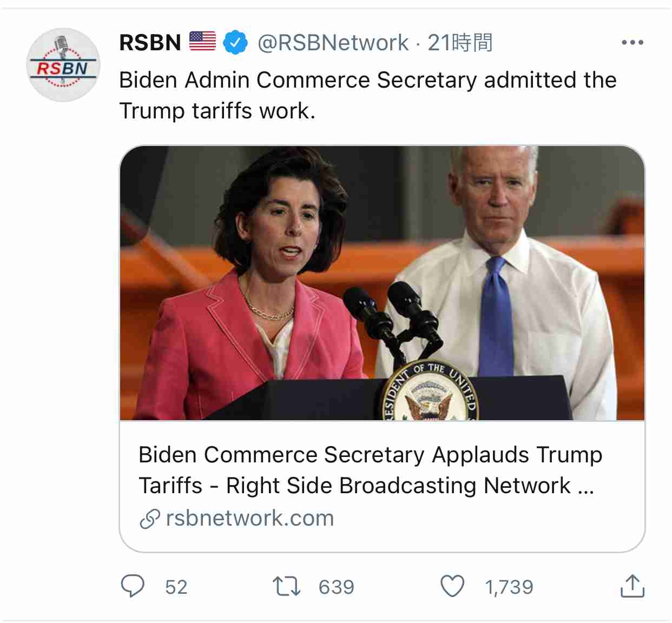Open the RSBN display name link
Image resolution: width=672 pixels, height=623 pixels.
[150, 43]
